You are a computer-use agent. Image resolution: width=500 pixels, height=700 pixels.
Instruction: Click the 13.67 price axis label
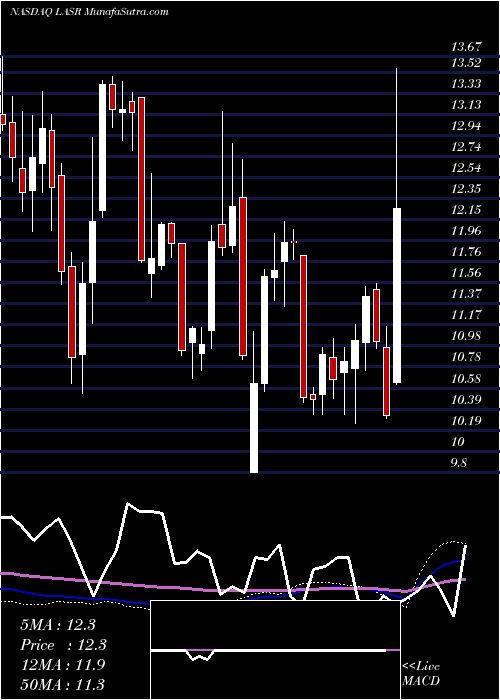[467, 46]
